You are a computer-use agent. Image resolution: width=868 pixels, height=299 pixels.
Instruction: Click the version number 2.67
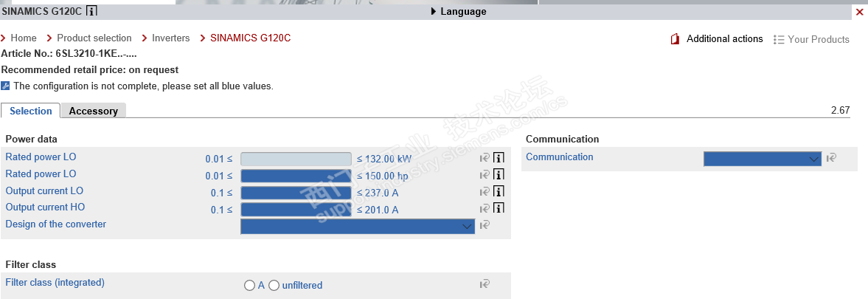coord(840,110)
